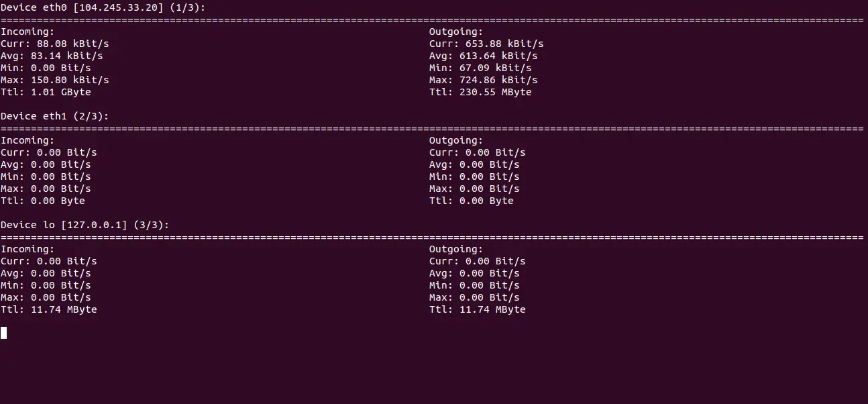Click eth0 outgoing Min 67.09 kBit/s
Viewport: 868px width, 404px height.
click(480, 68)
